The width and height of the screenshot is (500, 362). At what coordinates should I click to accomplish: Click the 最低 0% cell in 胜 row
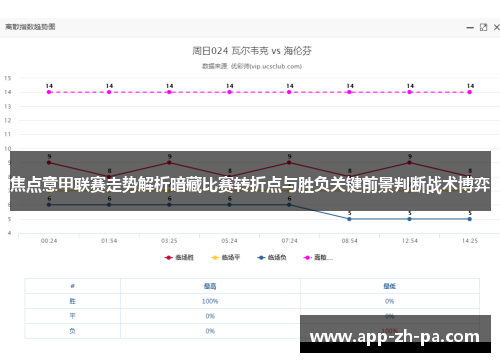pos(389,301)
